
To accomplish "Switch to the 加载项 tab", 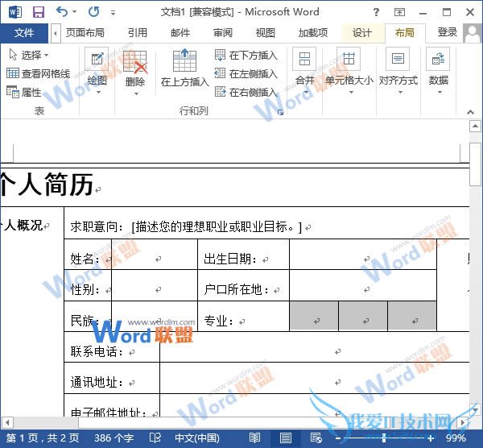I will point(313,32).
